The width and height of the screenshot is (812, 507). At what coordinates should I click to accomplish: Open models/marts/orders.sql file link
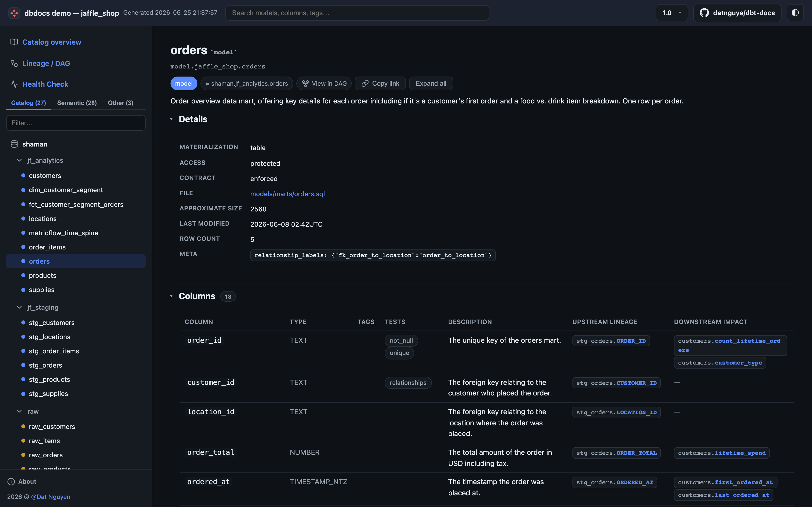[287, 194]
